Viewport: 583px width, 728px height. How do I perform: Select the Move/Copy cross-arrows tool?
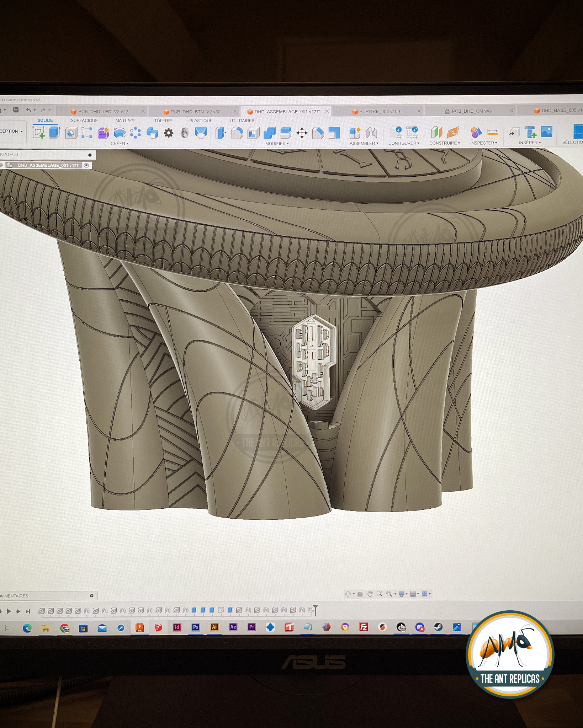[302, 133]
